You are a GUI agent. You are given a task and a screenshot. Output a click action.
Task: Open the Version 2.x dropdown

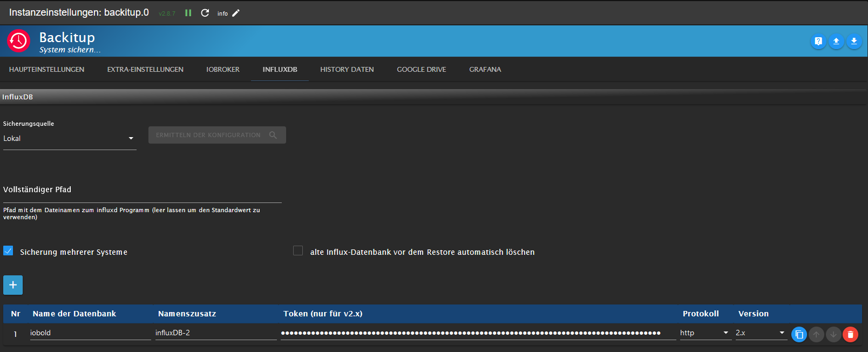point(761,333)
